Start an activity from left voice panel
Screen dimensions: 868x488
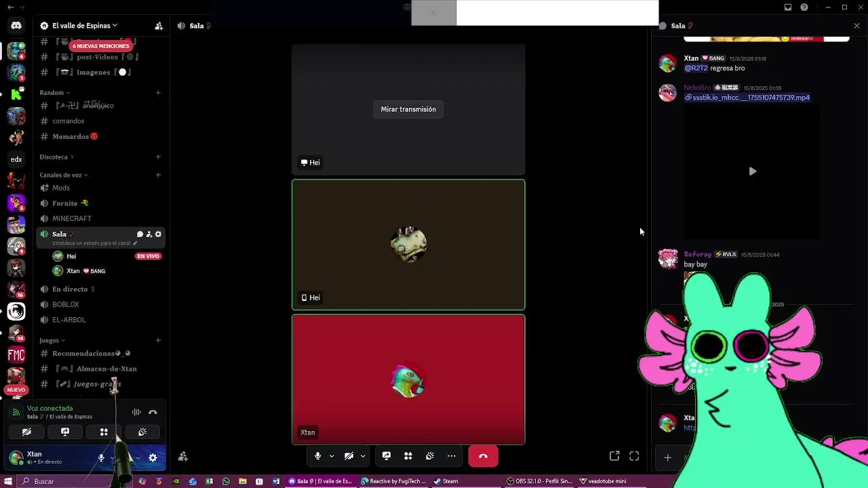(104, 432)
